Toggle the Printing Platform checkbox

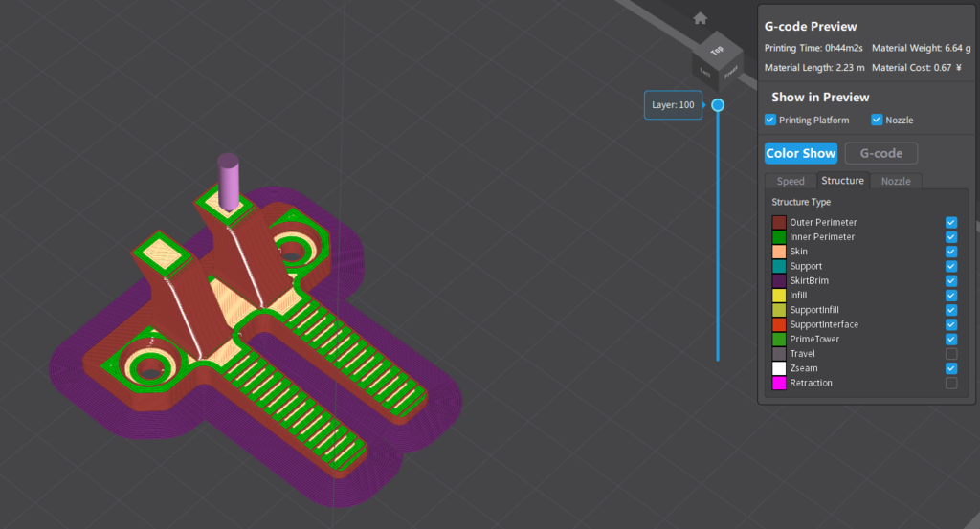coord(770,120)
